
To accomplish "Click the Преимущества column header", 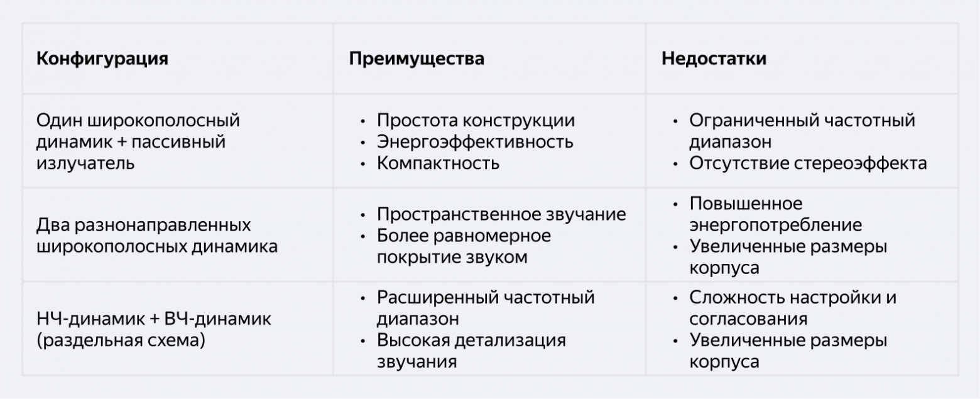I will tap(416, 59).
